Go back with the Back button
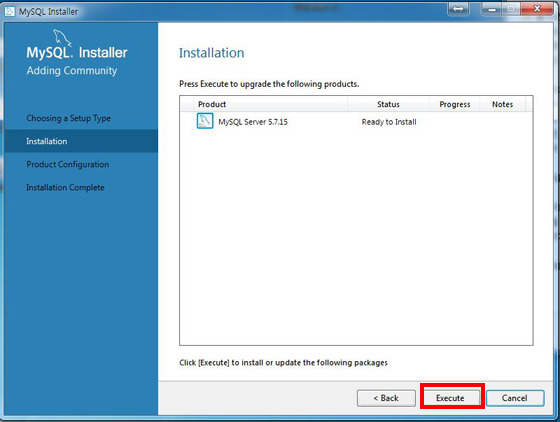Viewport: 560px width, 422px height. click(x=386, y=398)
